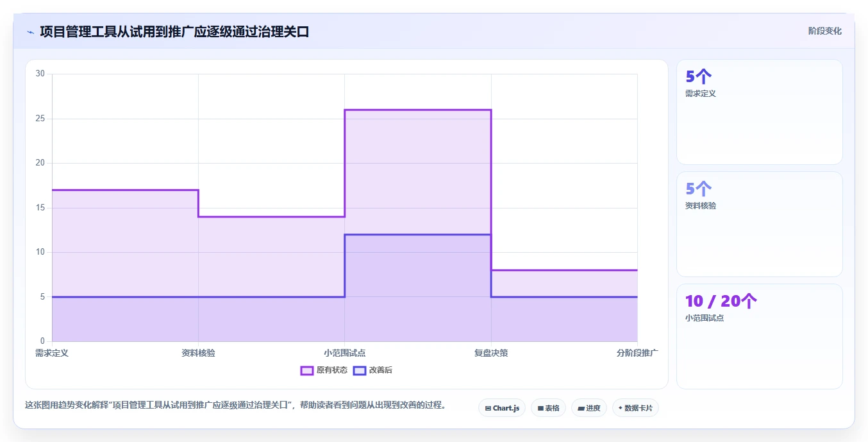The image size is (868, 442).
Task: Click the x-axis label 分阶段推广
Action: 637,353
